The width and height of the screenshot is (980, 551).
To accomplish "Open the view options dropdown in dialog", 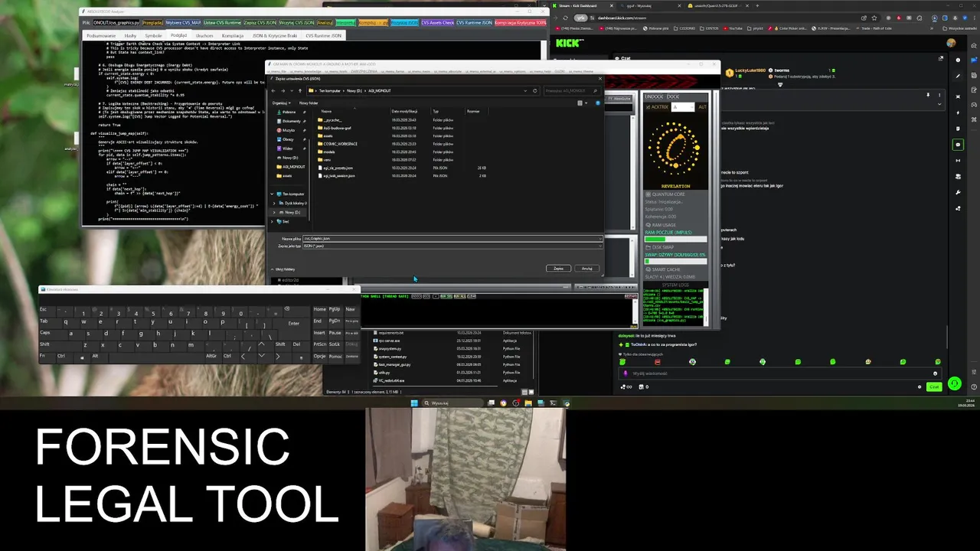I will click(x=586, y=103).
